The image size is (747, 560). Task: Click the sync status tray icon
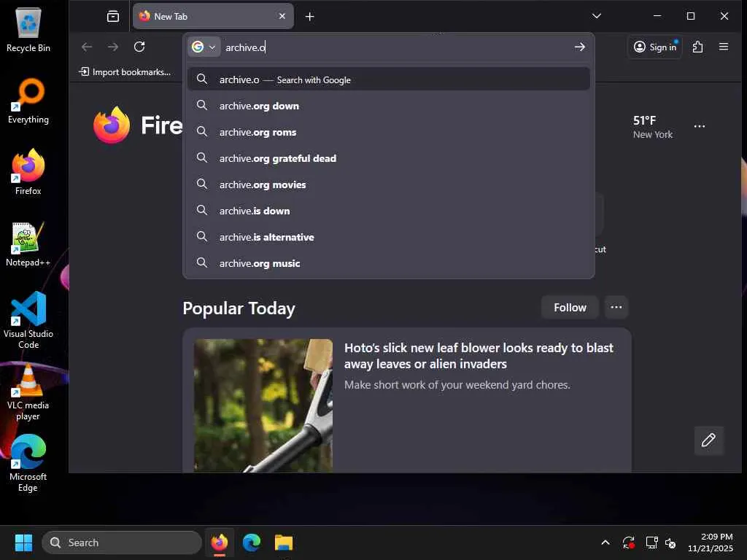628,542
